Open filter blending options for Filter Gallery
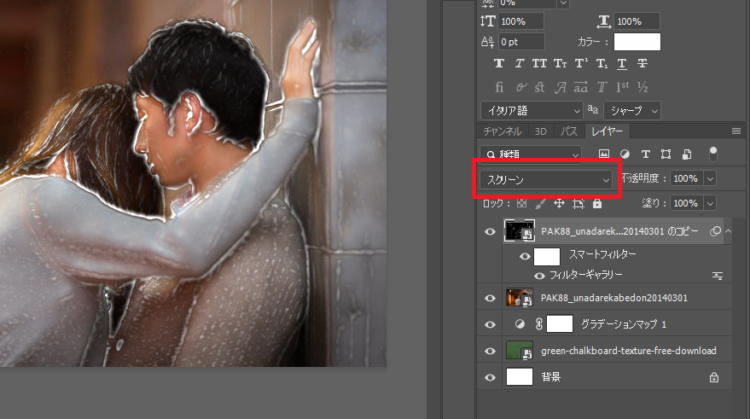 point(717,276)
